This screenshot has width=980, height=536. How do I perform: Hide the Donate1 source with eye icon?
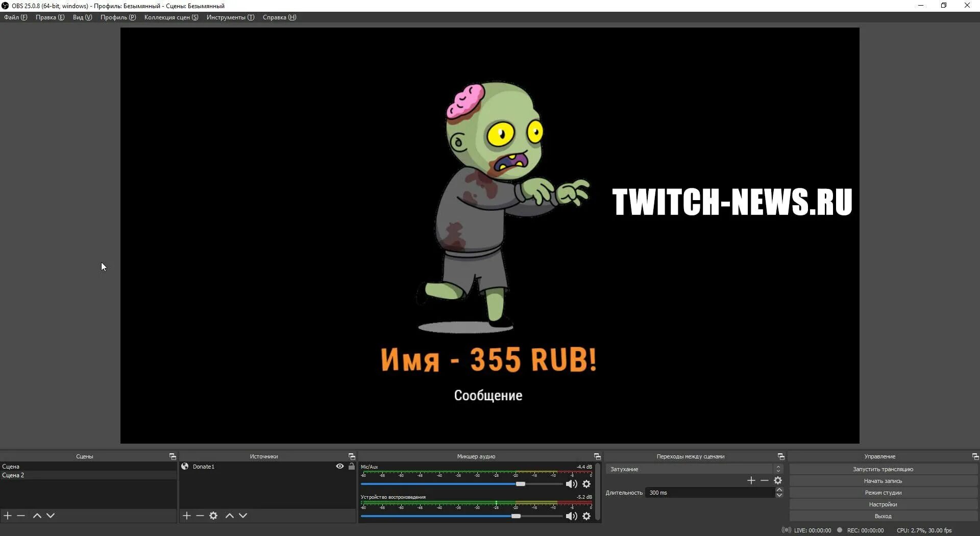340,467
